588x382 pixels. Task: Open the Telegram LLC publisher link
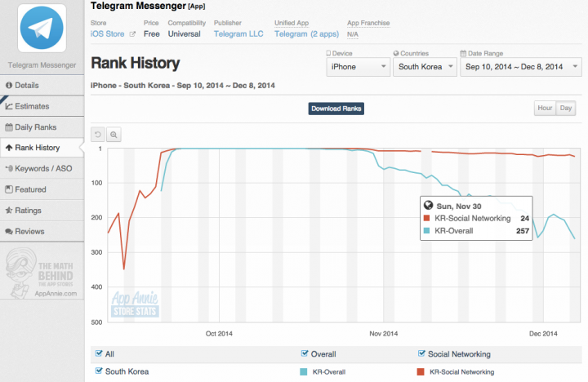tap(238, 34)
